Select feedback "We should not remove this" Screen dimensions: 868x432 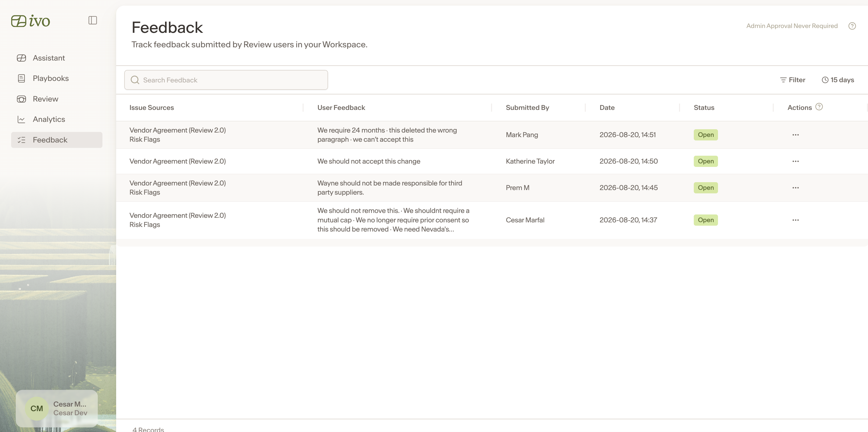pyautogui.click(x=393, y=220)
